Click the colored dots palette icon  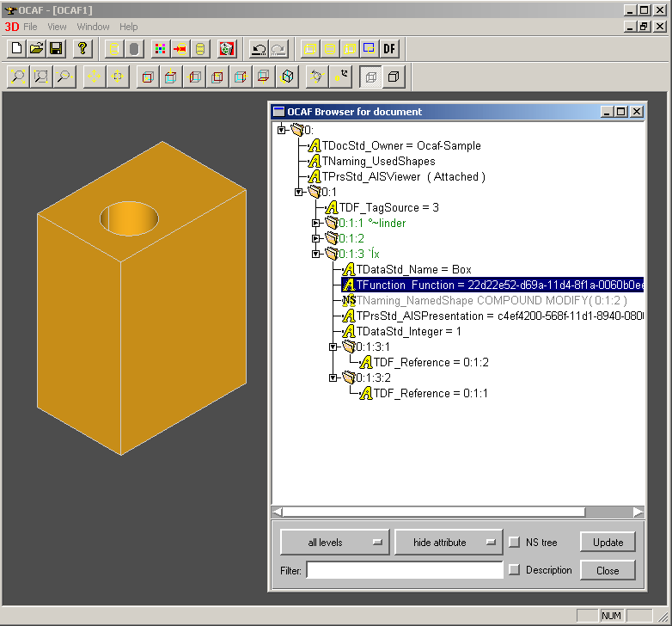point(160,49)
